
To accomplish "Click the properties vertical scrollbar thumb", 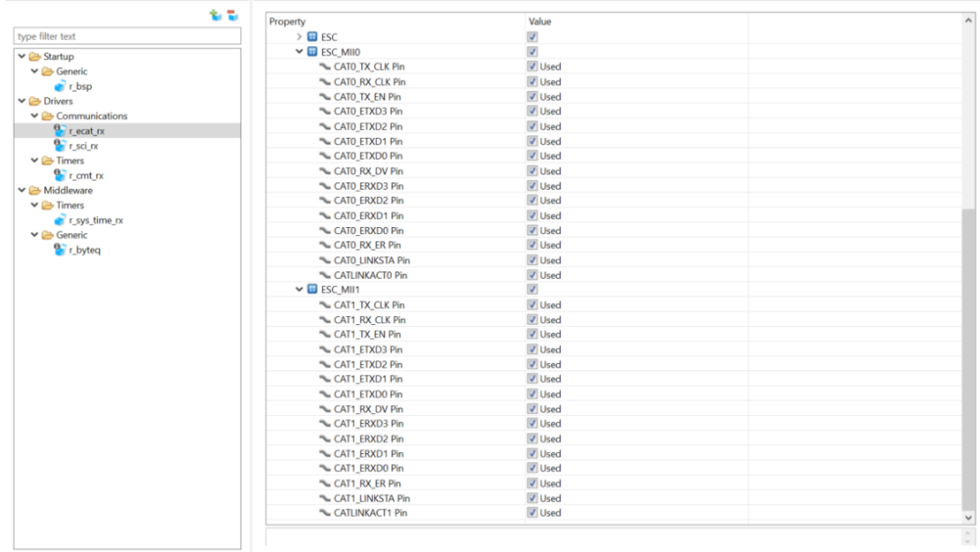I will (x=969, y=359).
